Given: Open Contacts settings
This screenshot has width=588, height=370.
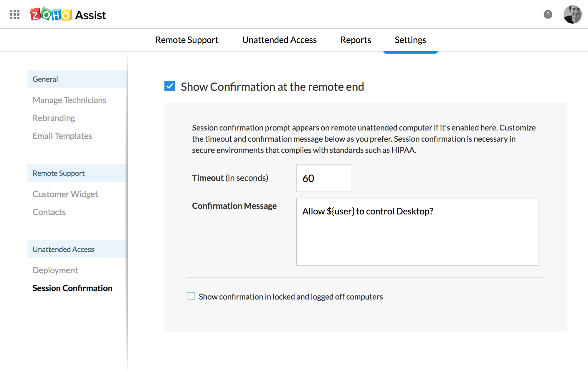Looking at the screenshot, I should [x=49, y=212].
